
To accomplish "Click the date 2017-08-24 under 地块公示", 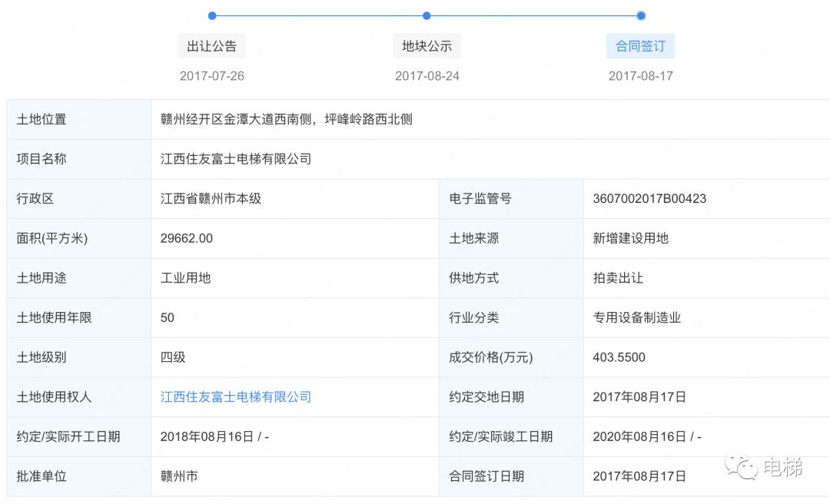I will [x=427, y=75].
